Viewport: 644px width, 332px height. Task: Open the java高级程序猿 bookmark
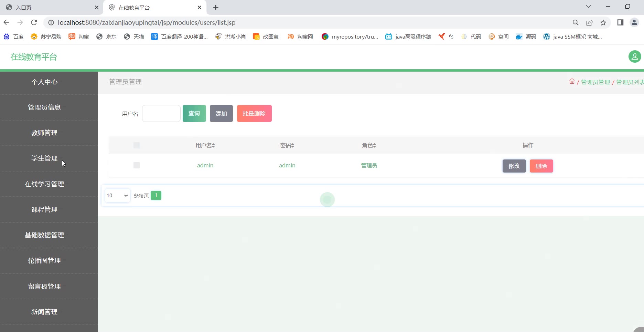click(408, 37)
